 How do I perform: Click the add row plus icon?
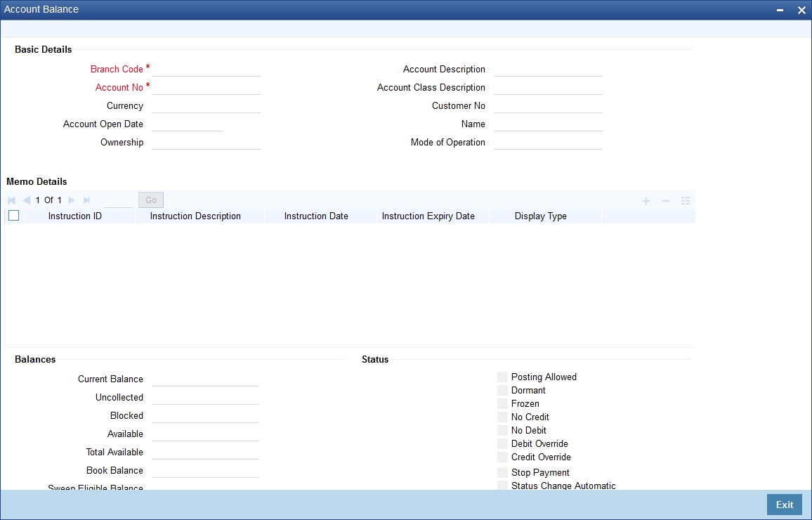click(646, 200)
